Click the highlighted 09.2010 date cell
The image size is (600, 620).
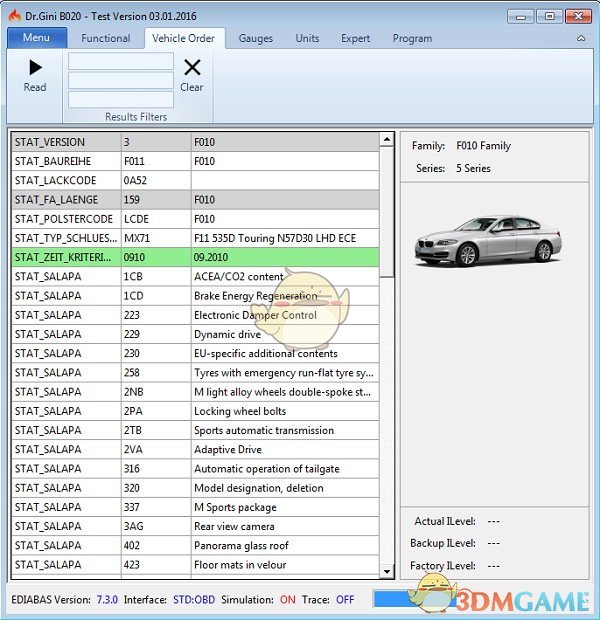pyautogui.click(x=285, y=257)
